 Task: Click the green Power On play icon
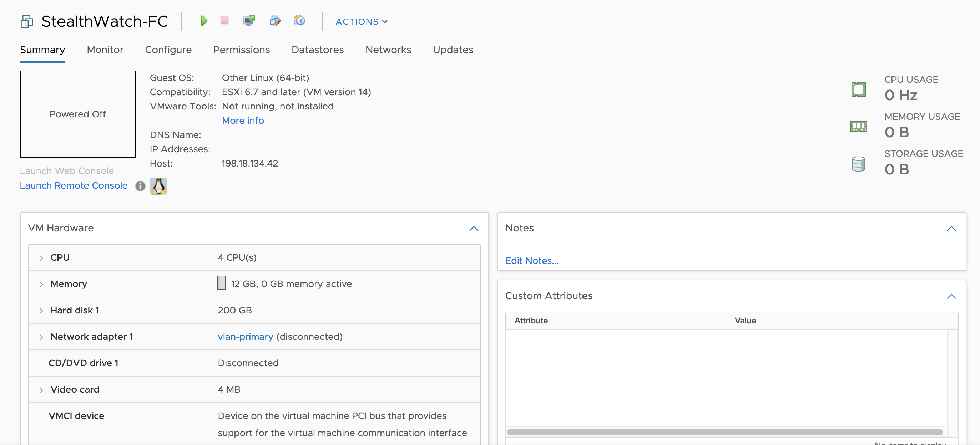point(203,21)
